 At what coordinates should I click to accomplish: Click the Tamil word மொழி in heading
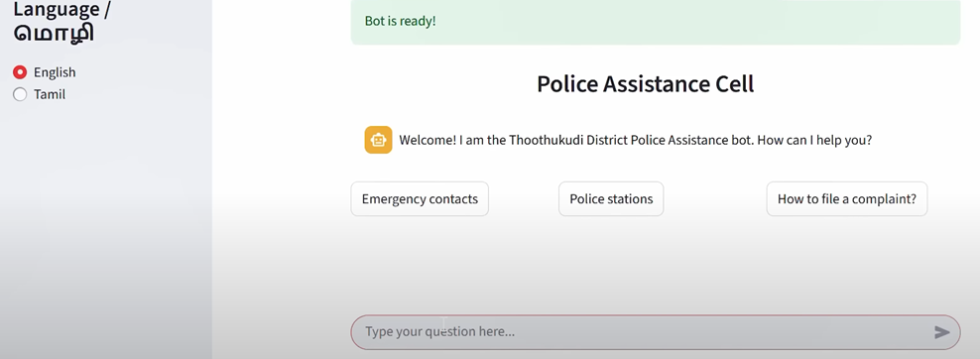coord(54,33)
